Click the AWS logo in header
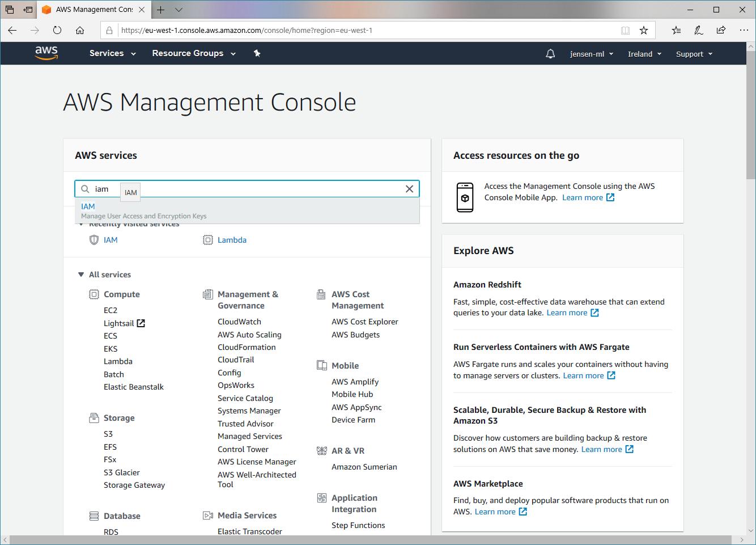 [x=46, y=53]
